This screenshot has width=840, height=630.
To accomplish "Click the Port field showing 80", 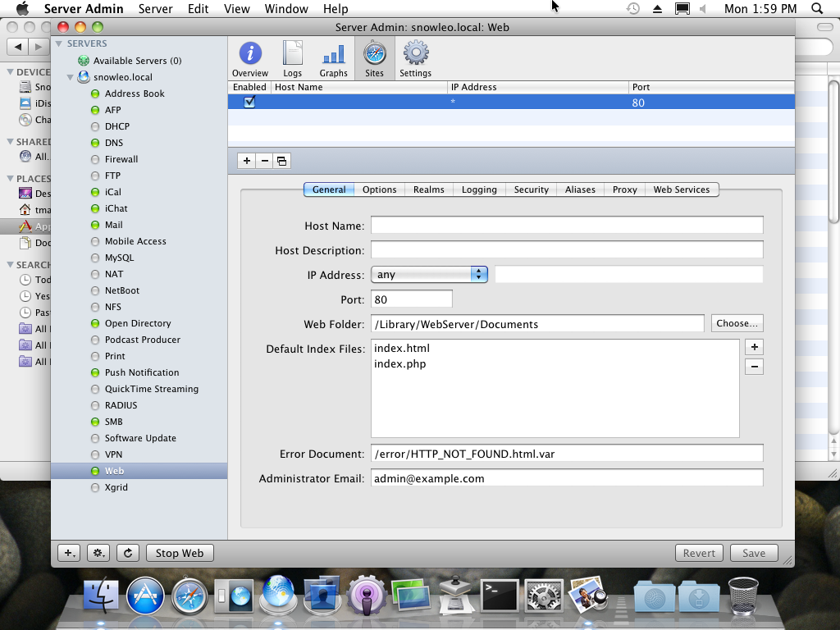I will [x=412, y=299].
